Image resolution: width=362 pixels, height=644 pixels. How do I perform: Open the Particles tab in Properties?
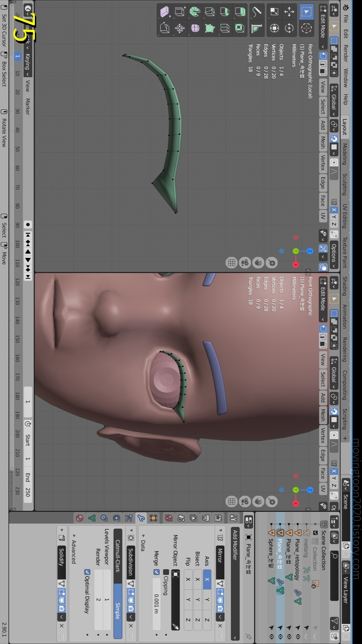coord(129,518)
